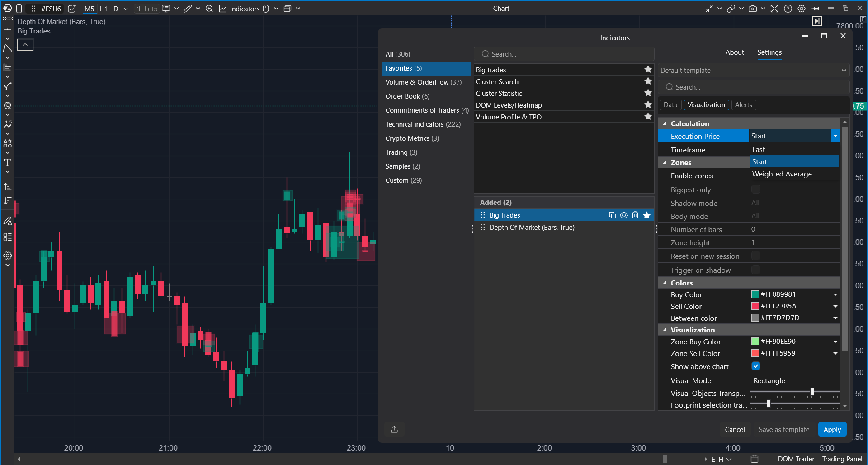This screenshot has width=868, height=465.
Task: Click the link chart icon
Action: click(731, 9)
